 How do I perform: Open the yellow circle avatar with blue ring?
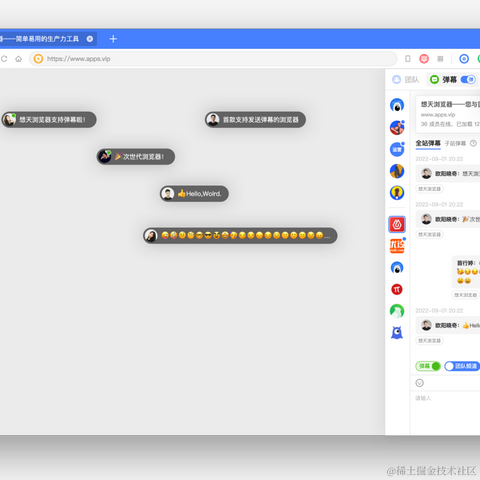tap(397, 193)
